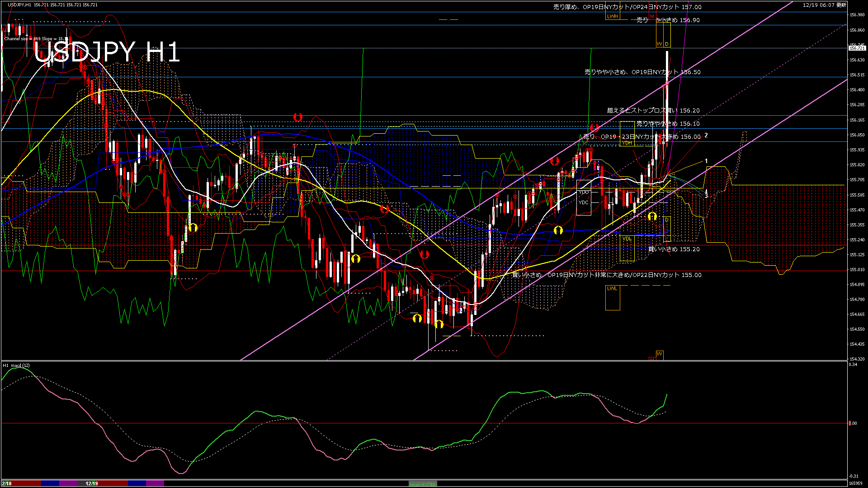Click the 157.00 sell-order text label
This screenshot has width=868, height=488.
(x=627, y=7)
